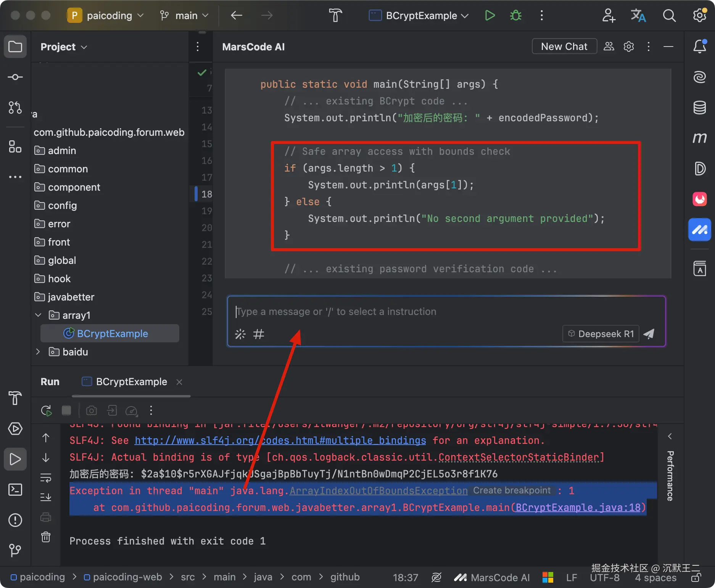Open MarsCode AI sidebar icon
This screenshot has width=715, height=588.
(700, 230)
